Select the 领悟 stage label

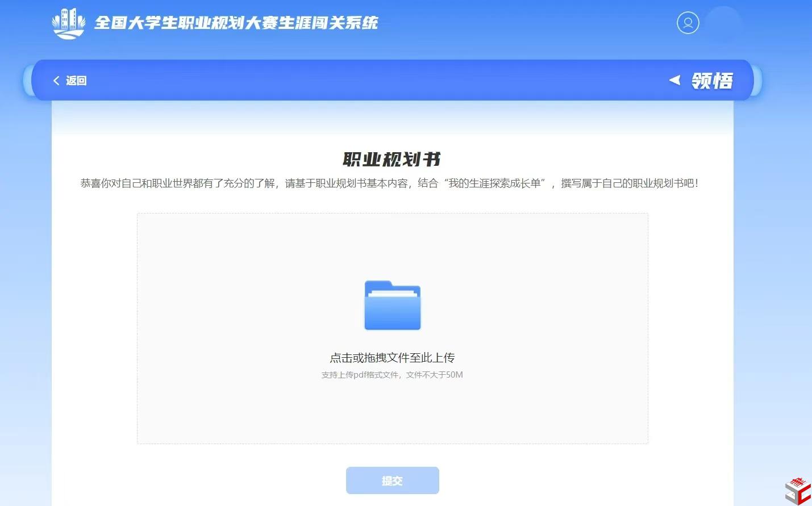(x=712, y=81)
